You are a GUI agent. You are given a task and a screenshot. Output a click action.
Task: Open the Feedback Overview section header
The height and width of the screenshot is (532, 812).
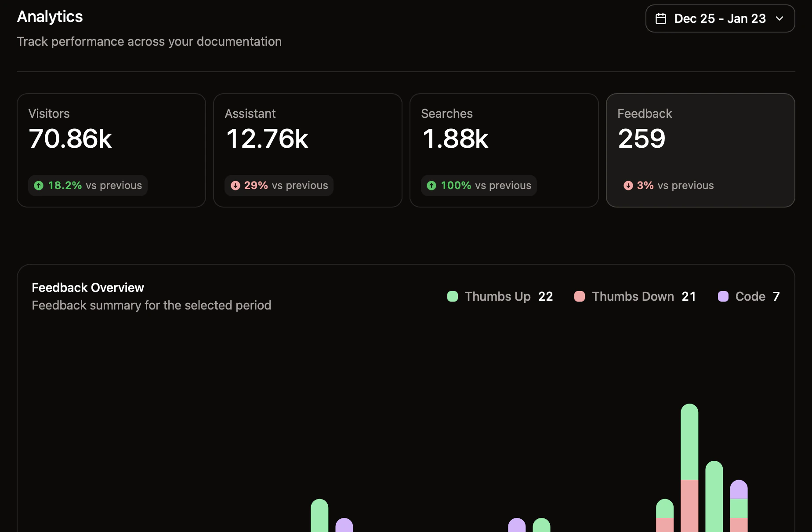(x=87, y=287)
